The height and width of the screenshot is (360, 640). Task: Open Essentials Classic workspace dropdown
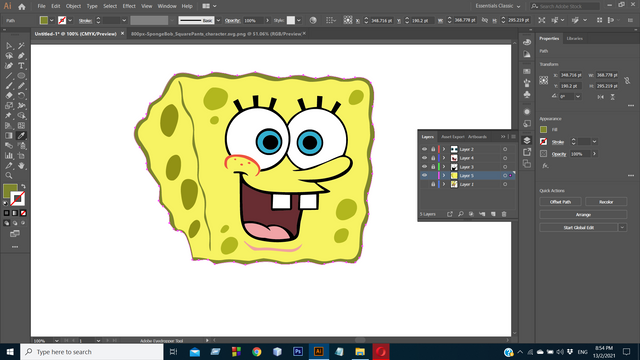[x=498, y=6]
